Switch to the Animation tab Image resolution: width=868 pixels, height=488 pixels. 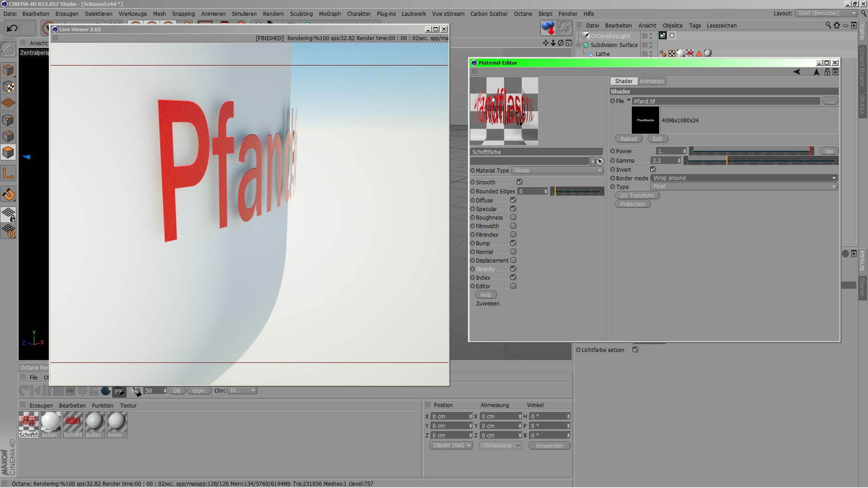tap(651, 81)
